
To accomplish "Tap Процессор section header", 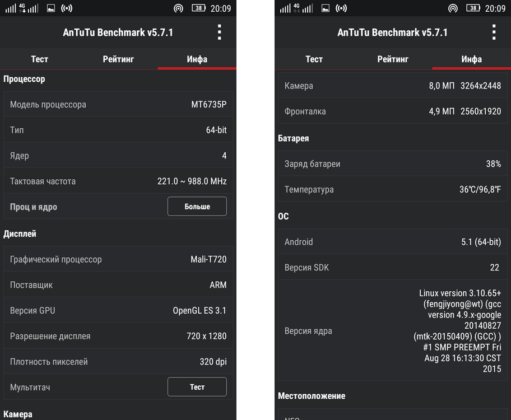I will pos(24,79).
